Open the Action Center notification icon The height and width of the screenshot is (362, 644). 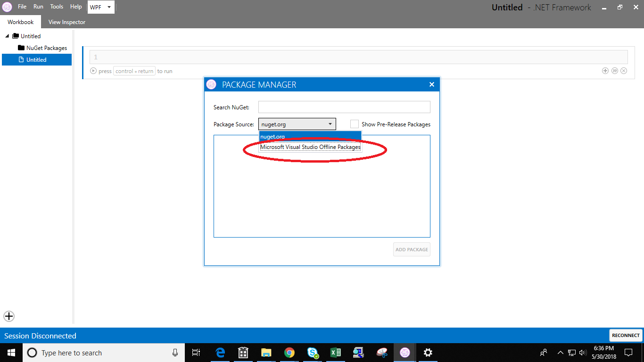click(x=628, y=353)
